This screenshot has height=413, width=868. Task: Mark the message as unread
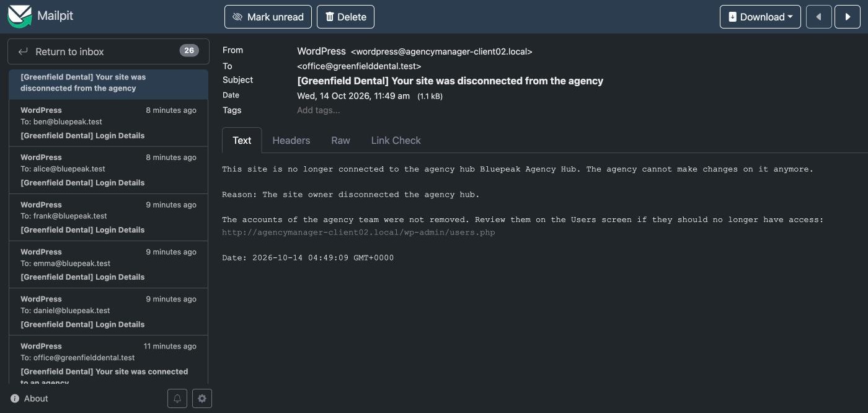click(268, 17)
